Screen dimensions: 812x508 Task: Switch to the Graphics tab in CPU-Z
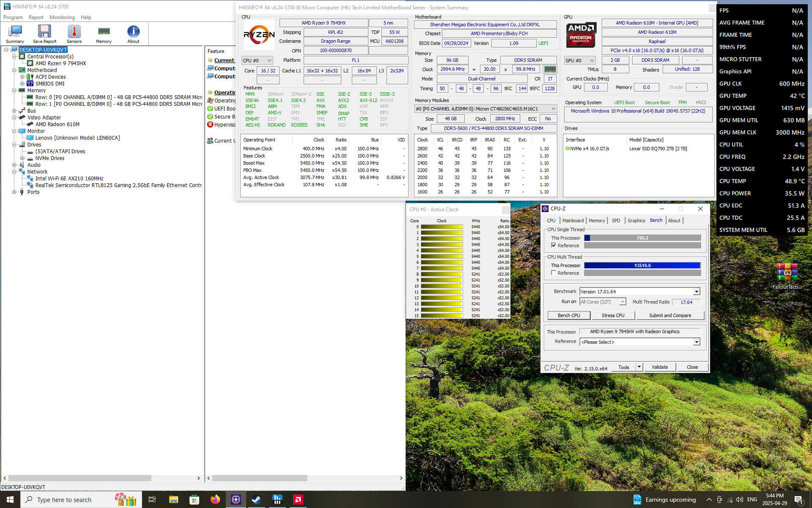636,221
